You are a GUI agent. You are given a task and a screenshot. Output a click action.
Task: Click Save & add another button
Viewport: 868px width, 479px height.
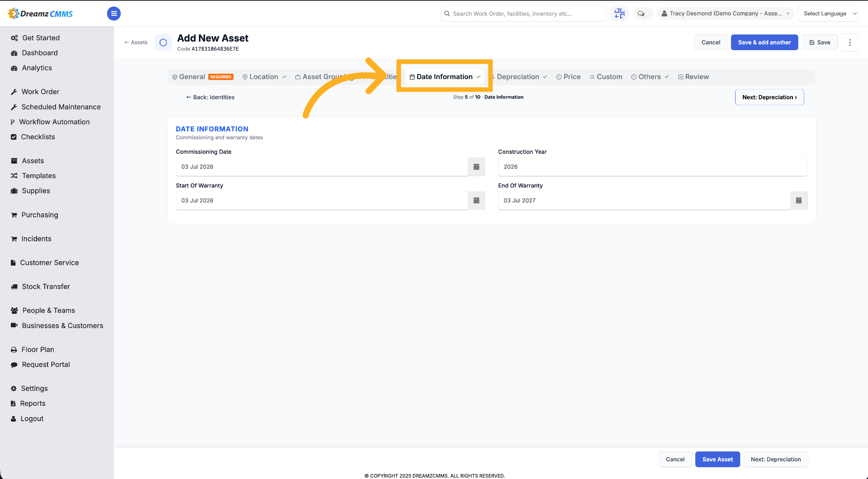pos(764,42)
